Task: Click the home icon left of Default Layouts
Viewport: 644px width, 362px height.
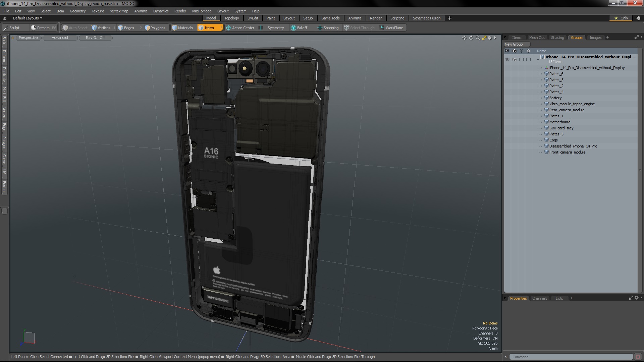Action: [x=5, y=18]
